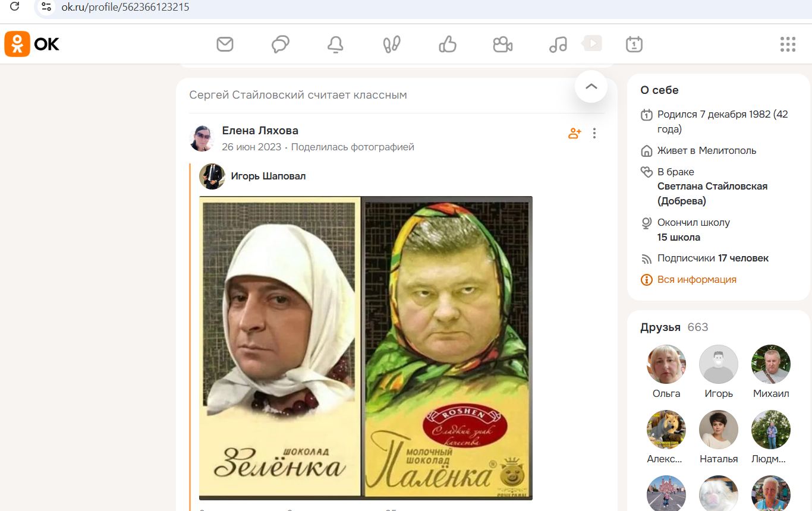Add Елена Ляхова as friend icon
The image size is (812, 511).
574,134
